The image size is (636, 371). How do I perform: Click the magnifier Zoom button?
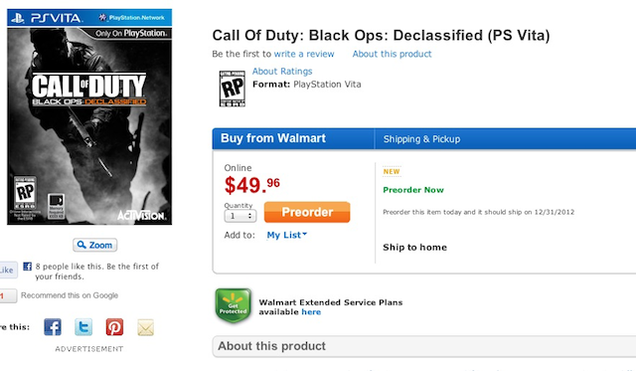click(x=95, y=245)
